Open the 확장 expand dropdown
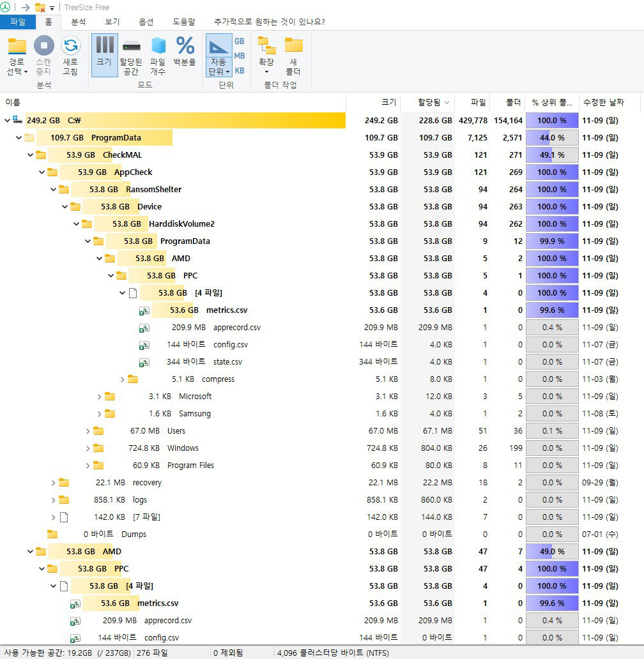Screen dimensions: 644x659 point(266,55)
